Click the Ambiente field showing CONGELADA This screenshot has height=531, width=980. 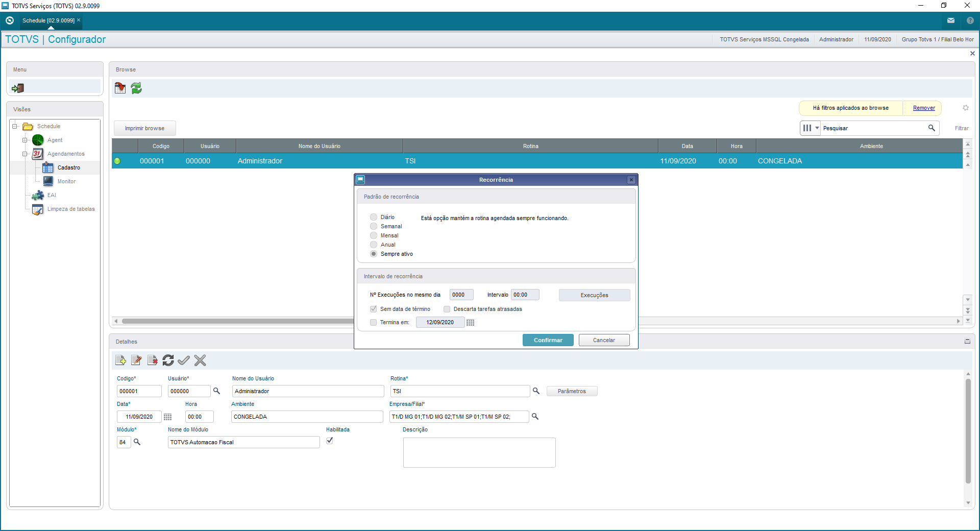pos(307,417)
